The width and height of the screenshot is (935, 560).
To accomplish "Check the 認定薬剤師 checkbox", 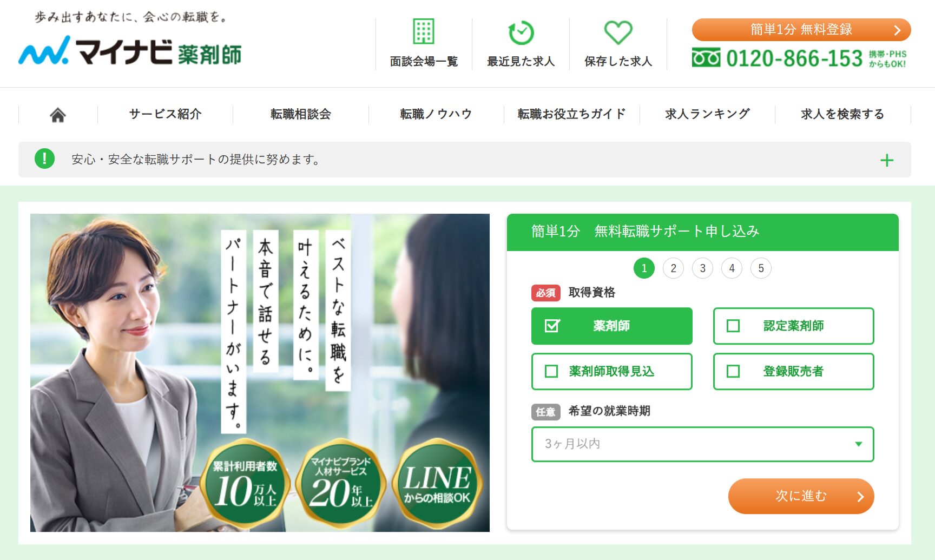I will pos(733,326).
